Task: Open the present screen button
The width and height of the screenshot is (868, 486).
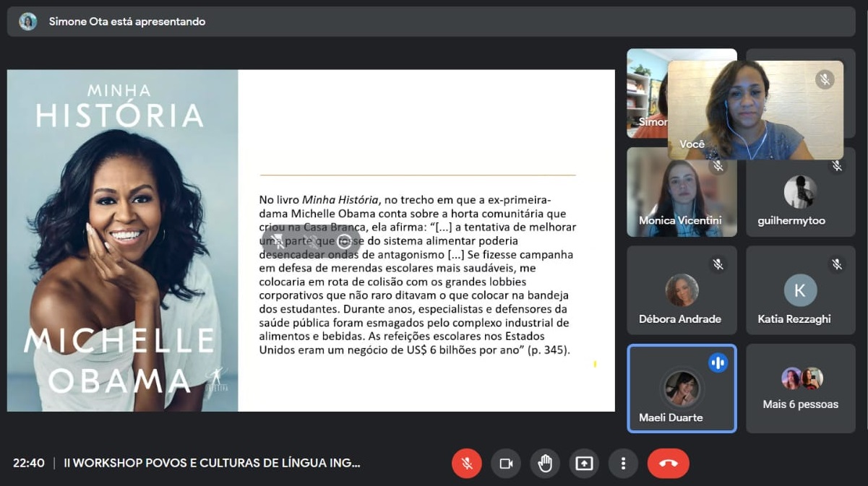Action: coord(584,464)
